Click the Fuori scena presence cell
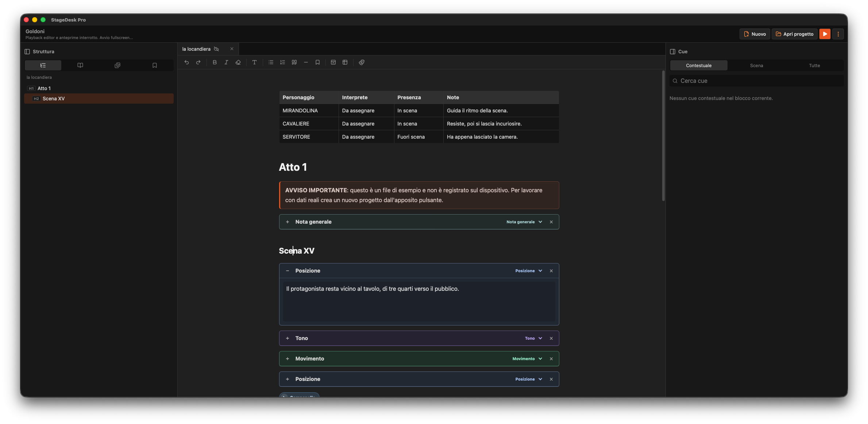Viewport: 868px width, 424px height. tap(418, 137)
